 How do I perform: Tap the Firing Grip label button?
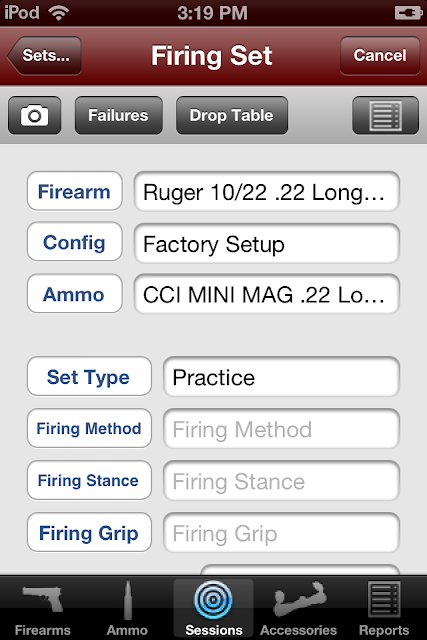point(89,533)
